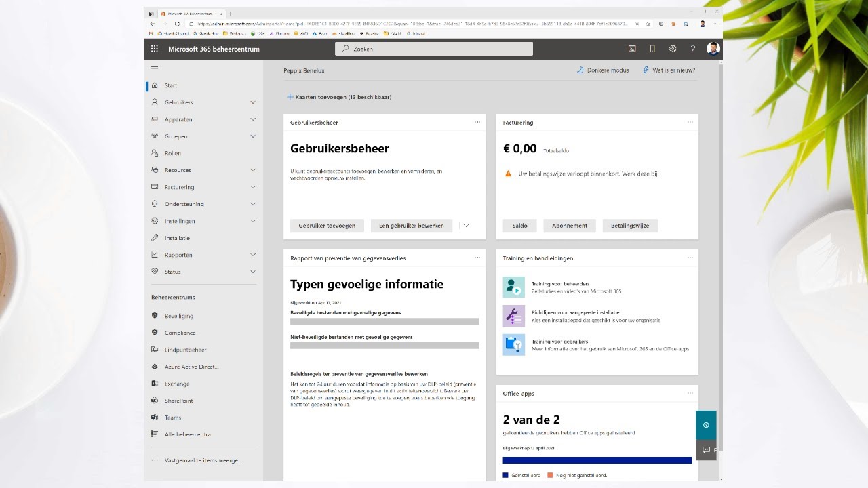Click the Betalingswijze button
The width and height of the screenshot is (868, 488).
point(630,226)
